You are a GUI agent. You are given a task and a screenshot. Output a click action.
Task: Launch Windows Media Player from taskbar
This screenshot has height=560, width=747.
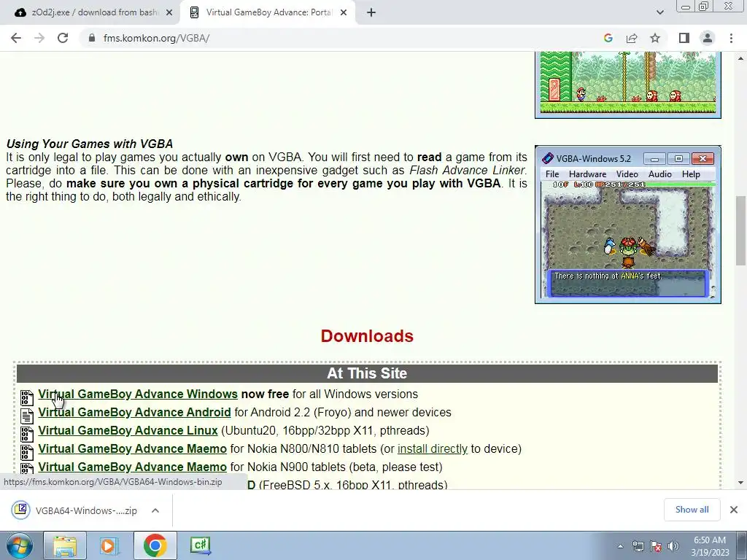[x=109, y=545]
